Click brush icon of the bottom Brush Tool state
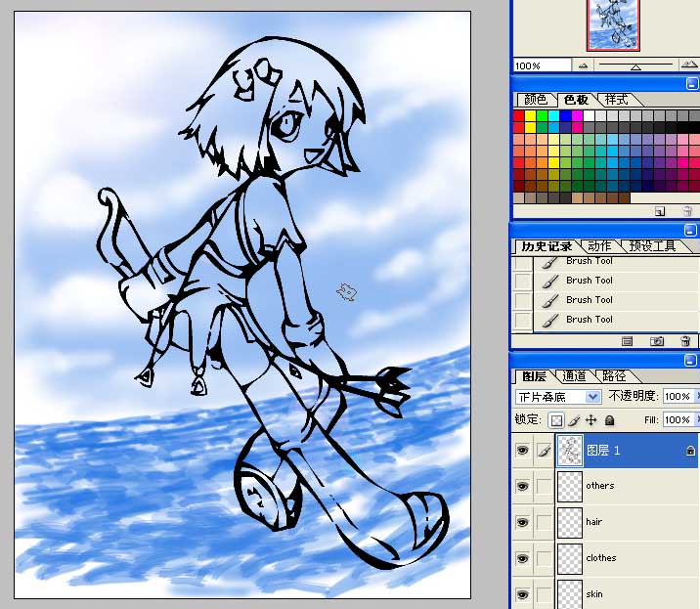Image resolution: width=700 pixels, height=609 pixels. coord(550,320)
